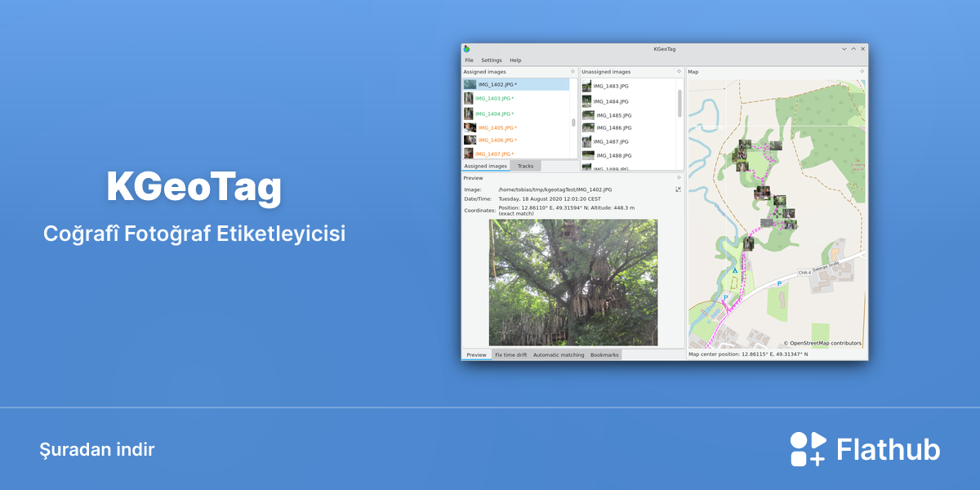
Task: Click the tree photo preview image
Action: (573, 283)
